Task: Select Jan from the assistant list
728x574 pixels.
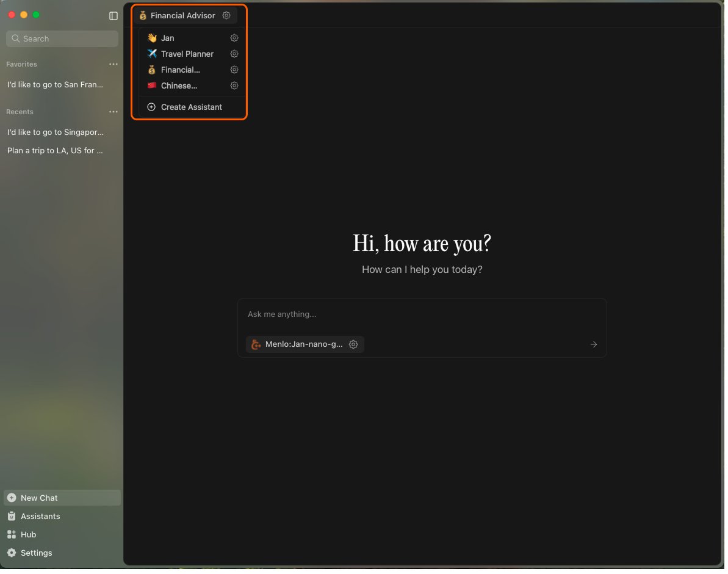Action: [168, 38]
